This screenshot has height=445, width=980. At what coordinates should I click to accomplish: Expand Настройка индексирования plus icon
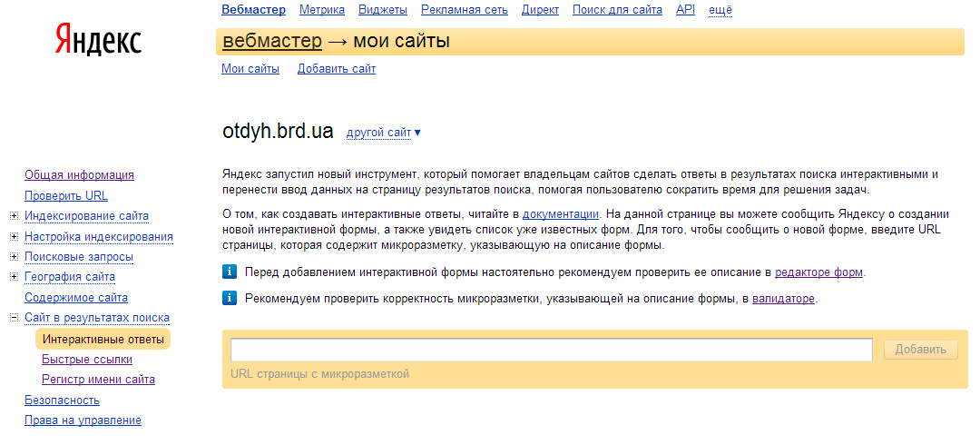click(14, 237)
